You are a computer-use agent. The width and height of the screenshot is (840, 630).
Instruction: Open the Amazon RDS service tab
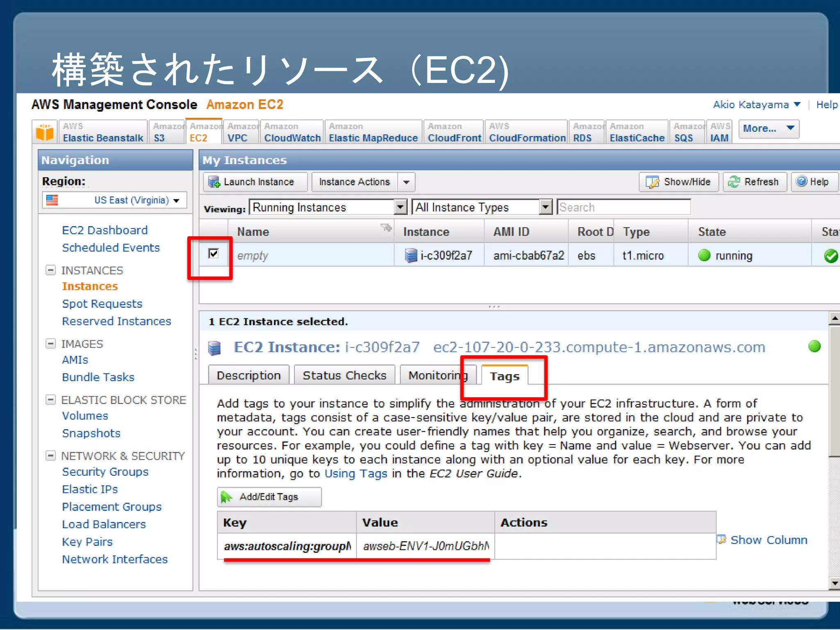click(587, 132)
